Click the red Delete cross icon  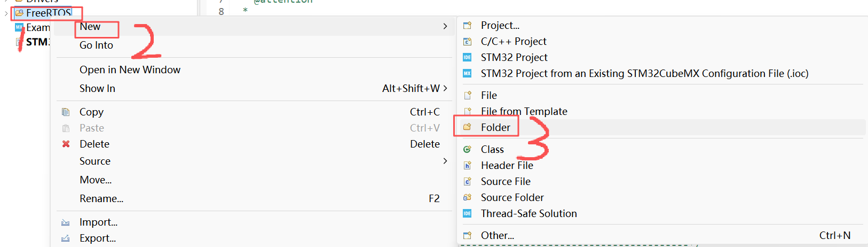click(66, 144)
